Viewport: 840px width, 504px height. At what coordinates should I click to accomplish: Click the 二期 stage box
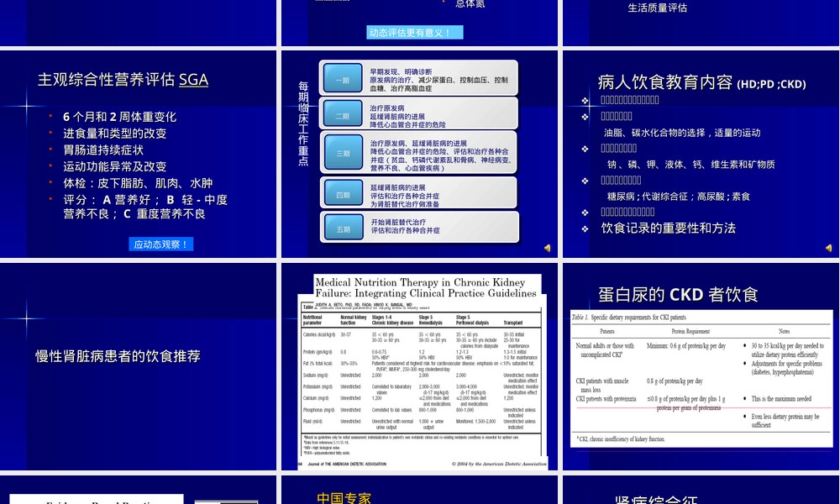343,115
